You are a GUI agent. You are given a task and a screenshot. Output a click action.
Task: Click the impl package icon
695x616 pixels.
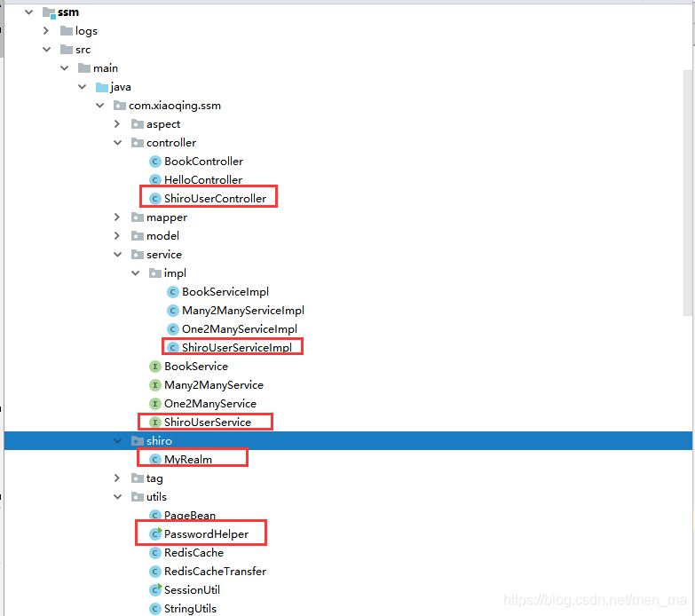click(x=155, y=273)
